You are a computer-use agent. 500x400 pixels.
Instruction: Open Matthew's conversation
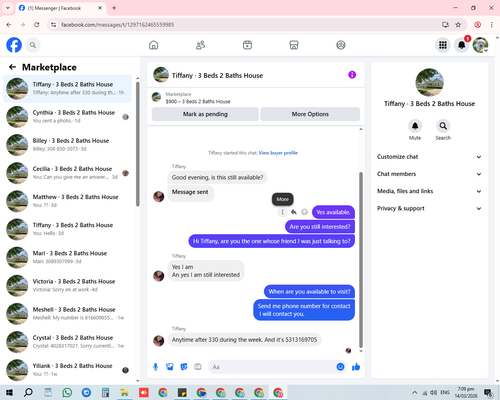click(x=67, y=201)
